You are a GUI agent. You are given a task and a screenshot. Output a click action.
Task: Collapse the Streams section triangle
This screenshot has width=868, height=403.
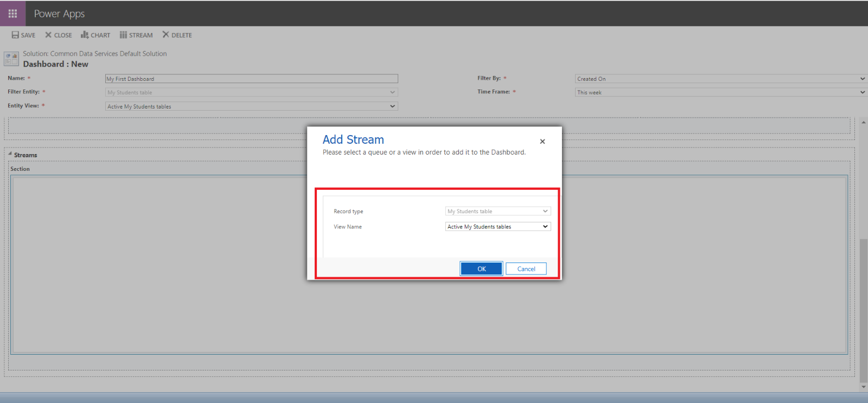tap(10, 154)
